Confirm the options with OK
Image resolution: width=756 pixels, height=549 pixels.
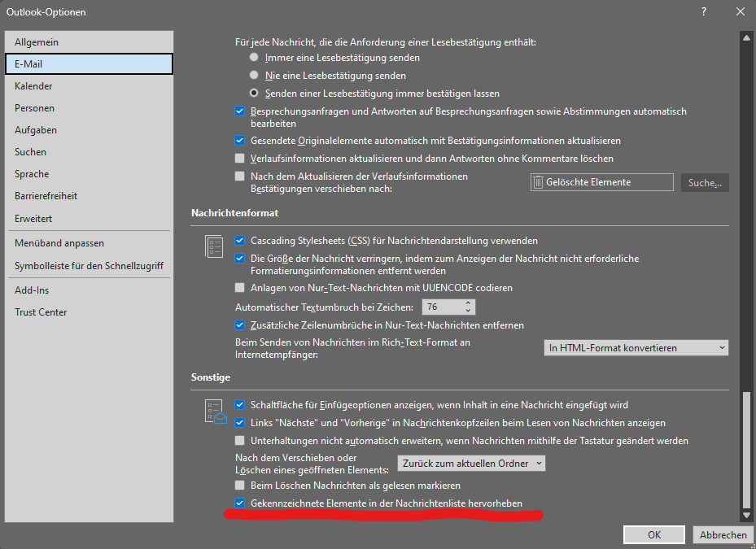click(654, 535)
